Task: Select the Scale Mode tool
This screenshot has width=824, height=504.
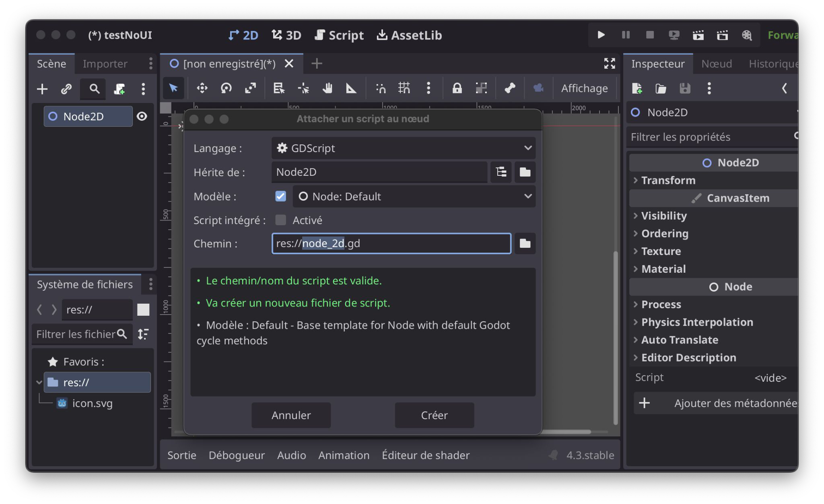Action: [250, 88]
